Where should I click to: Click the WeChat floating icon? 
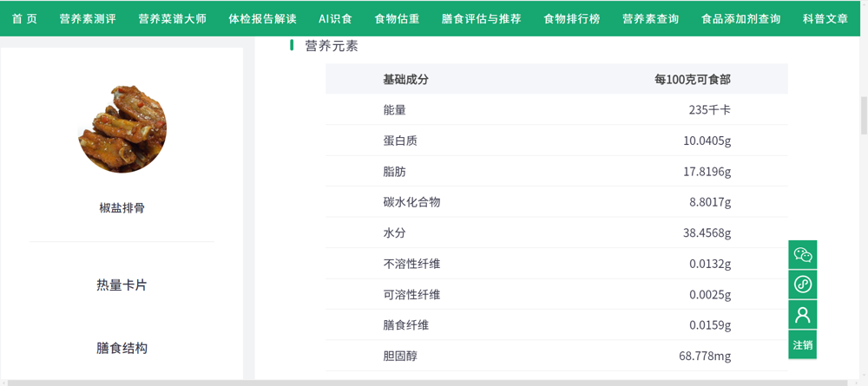click(802, 255)
